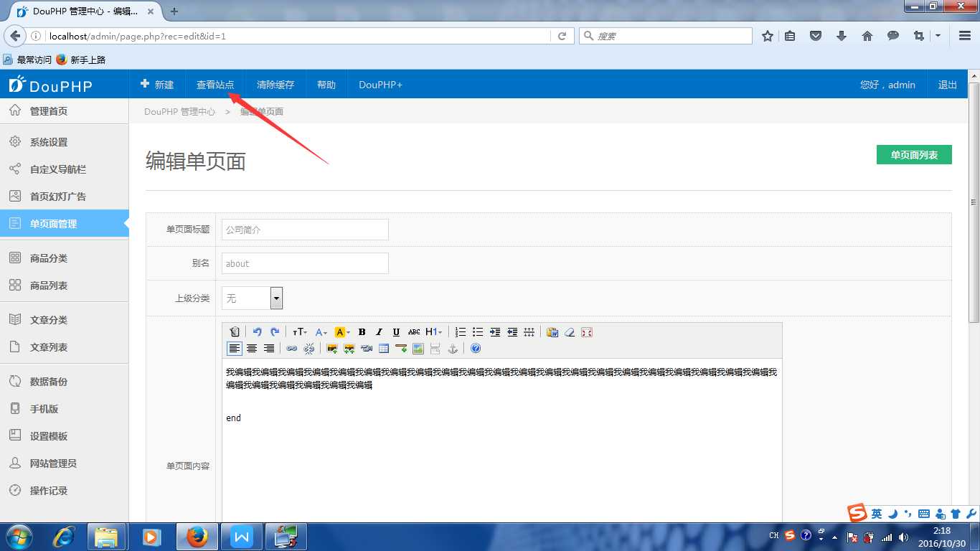Toggle editor fullscreen mode

587,332
